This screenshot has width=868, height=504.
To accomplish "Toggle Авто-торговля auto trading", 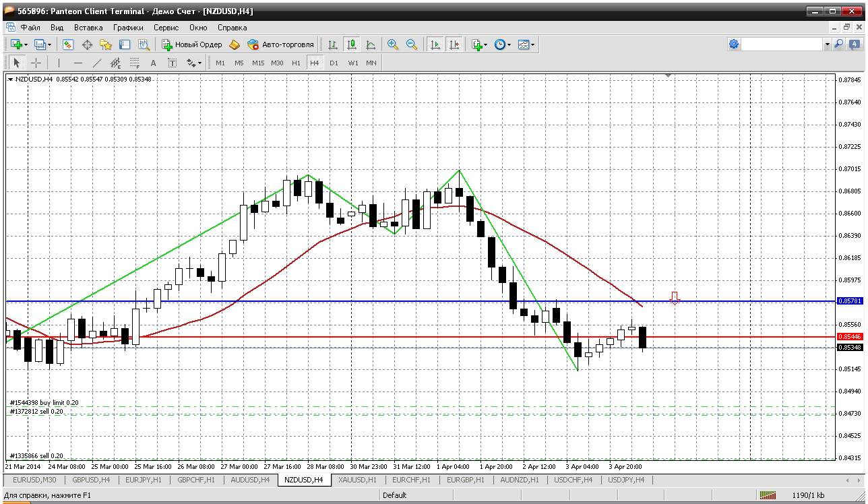I will tap(281, 44).
